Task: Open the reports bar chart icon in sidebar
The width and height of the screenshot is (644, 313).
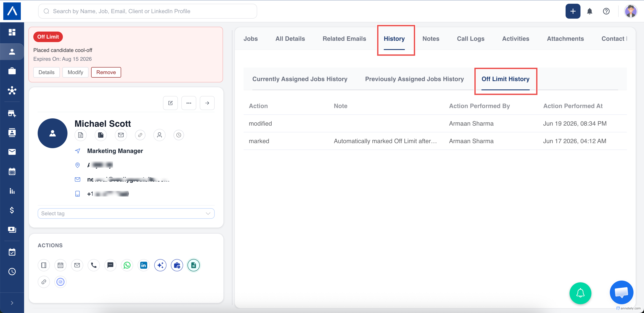Action: pos(12,191)
